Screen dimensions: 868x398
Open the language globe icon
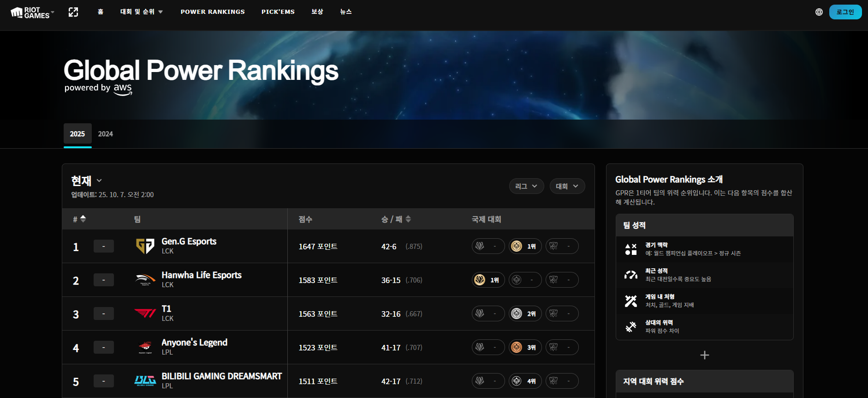819,12
